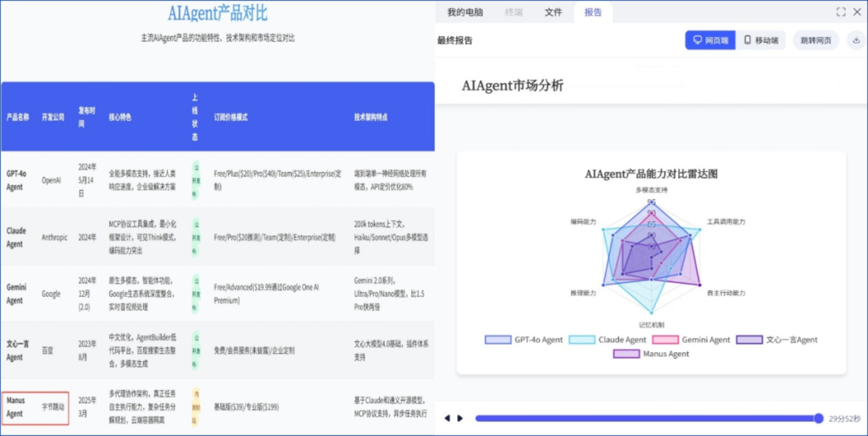
Task: Open the 文件 tab
Action: pyautogui.click(x=553, y=12)
